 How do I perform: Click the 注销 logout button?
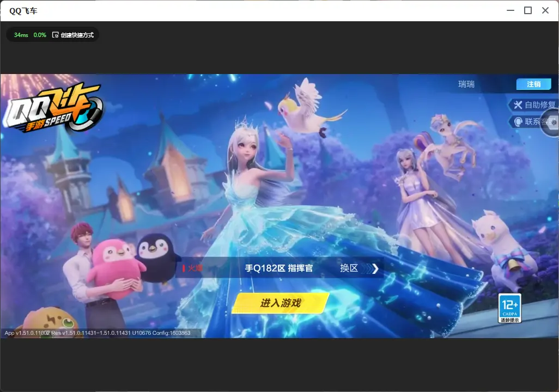click(534, 84)
